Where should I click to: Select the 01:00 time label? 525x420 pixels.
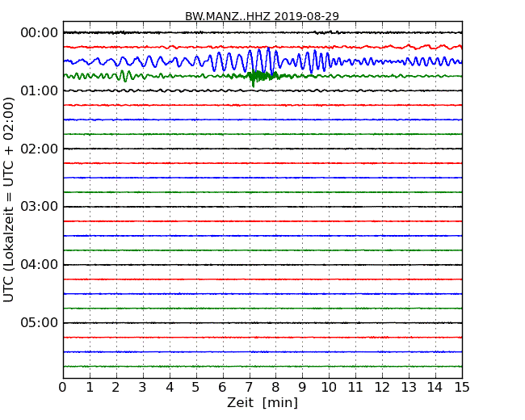40,90
